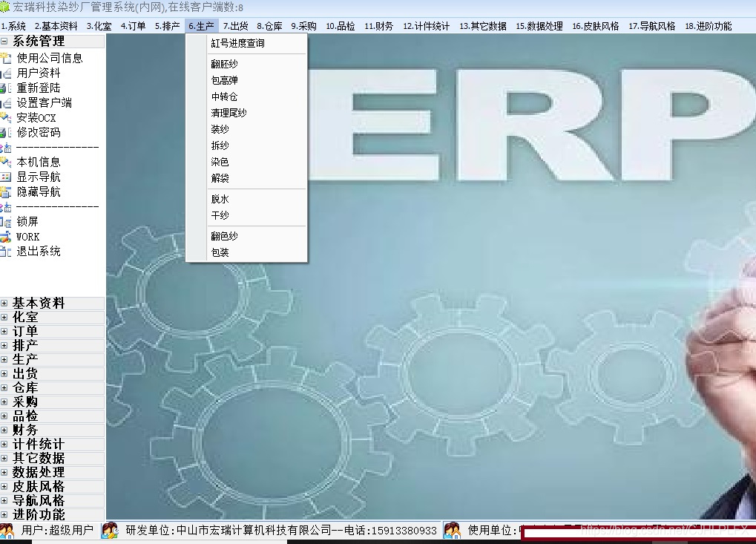
Task: Click the 本机信息 icon
Action: (x=6, y=162)
